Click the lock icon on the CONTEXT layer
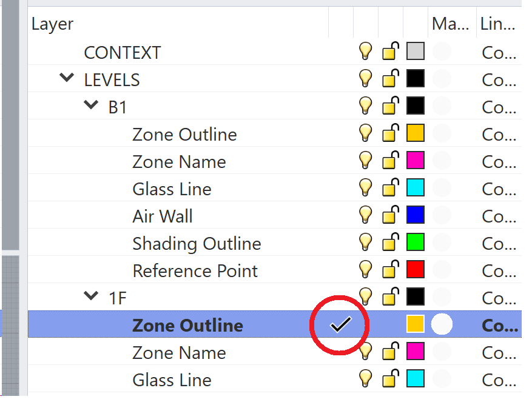The image size is (532, 405). click(x=391, y=52)
